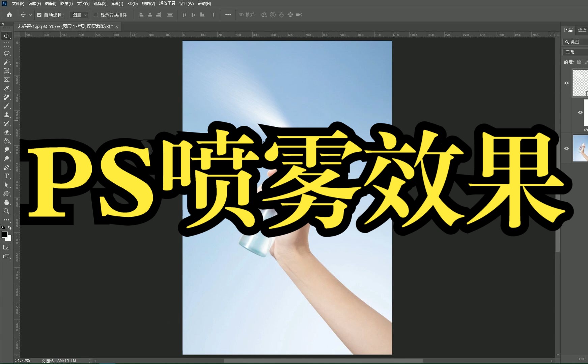Select the Clone Stamp tool
Viewport: 588px width, 364px height.
6,115
